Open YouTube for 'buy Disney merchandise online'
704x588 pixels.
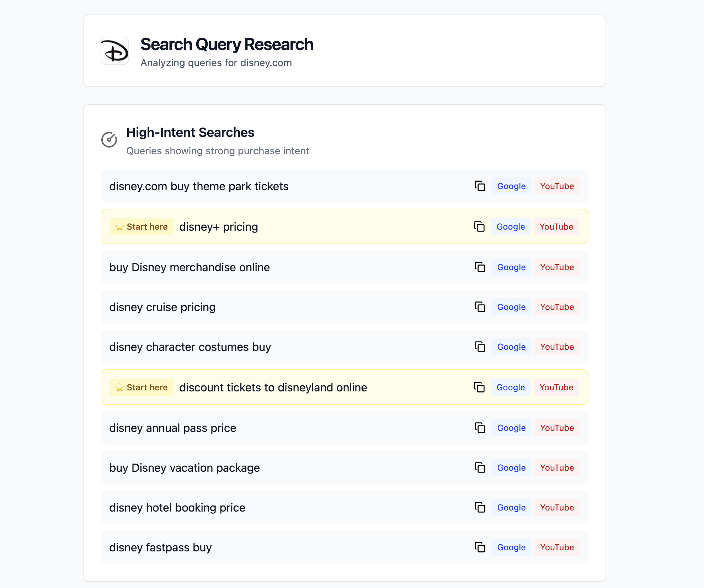(557, 267)
